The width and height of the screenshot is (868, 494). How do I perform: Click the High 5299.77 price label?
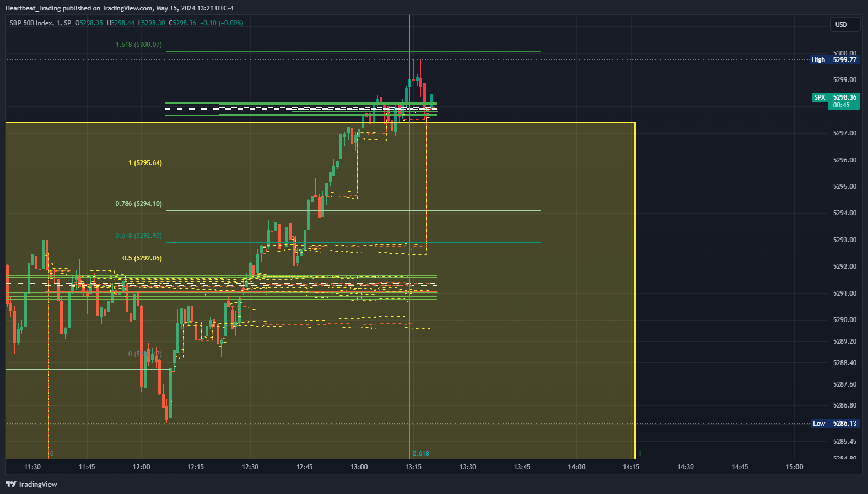point(834,59)
